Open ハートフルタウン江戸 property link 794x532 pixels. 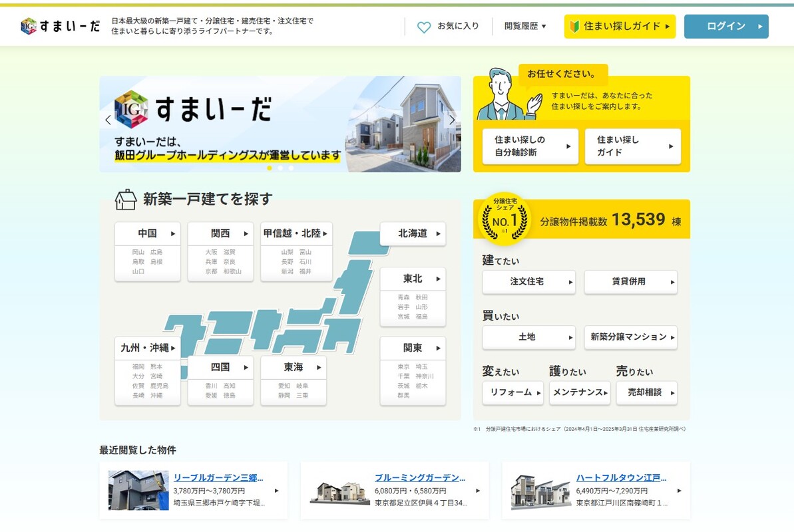click(622, 478)
